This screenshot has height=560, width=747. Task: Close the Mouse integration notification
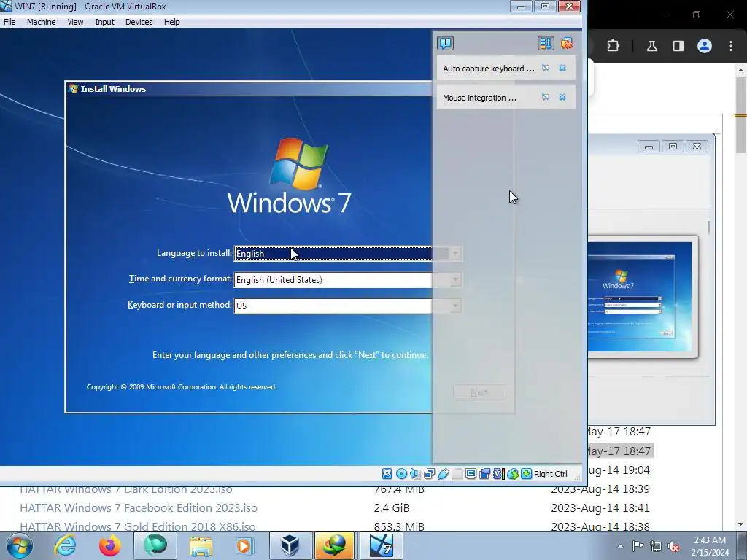coord(562,97)
